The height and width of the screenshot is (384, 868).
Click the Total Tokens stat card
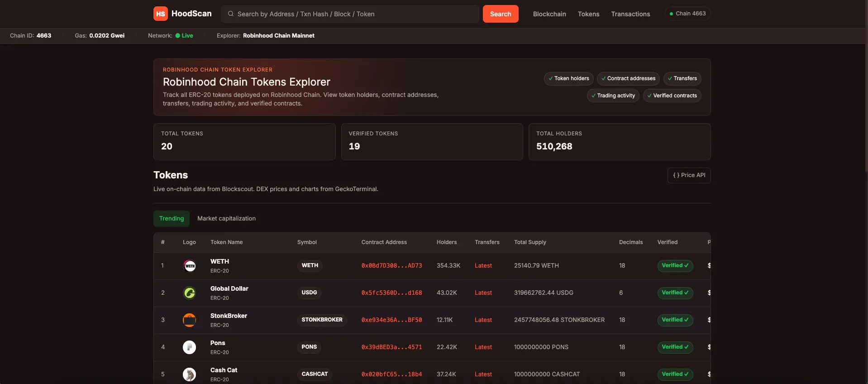pyautogui.click(x=244, y=142)
